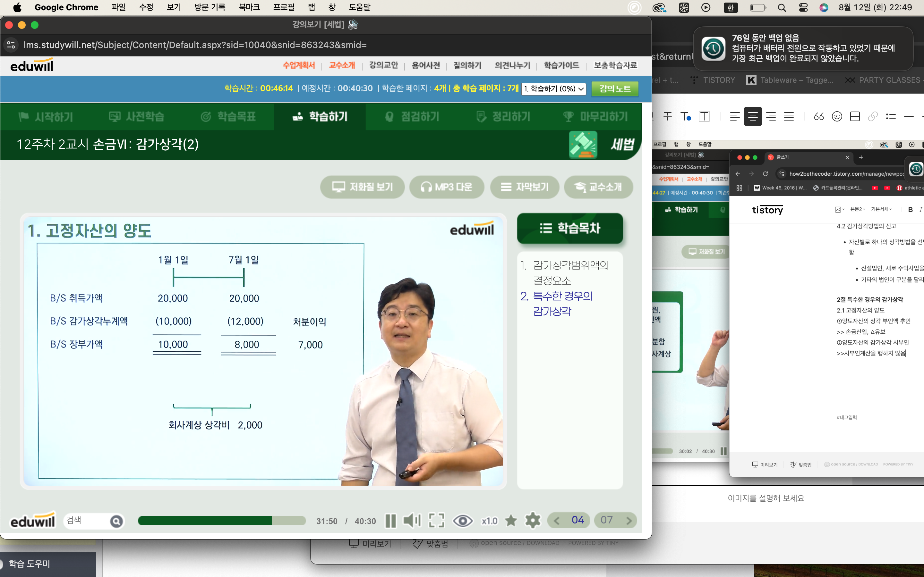The image size is (924, 577).
Task: Mute the lecture audio with the speaker icon
Action: pyautogui.click(x=412, y=521)
